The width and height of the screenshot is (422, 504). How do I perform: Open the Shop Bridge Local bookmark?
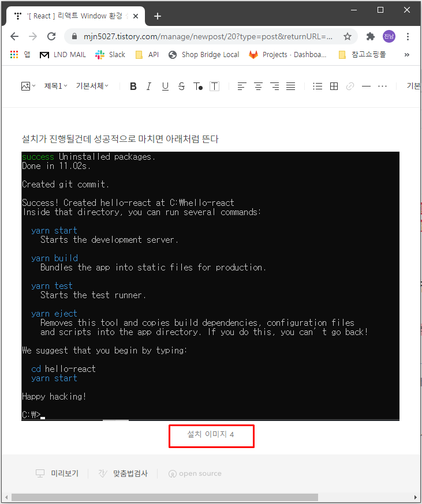[x=204, y=55]
